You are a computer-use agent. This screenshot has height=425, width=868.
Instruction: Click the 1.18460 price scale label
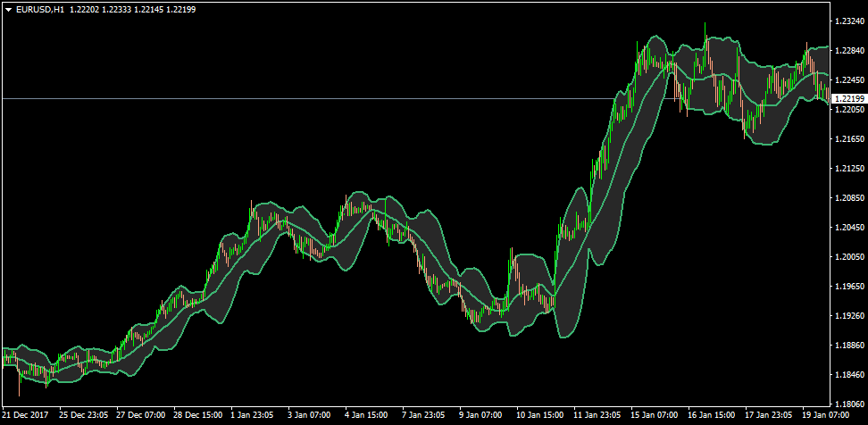[849, 375]
